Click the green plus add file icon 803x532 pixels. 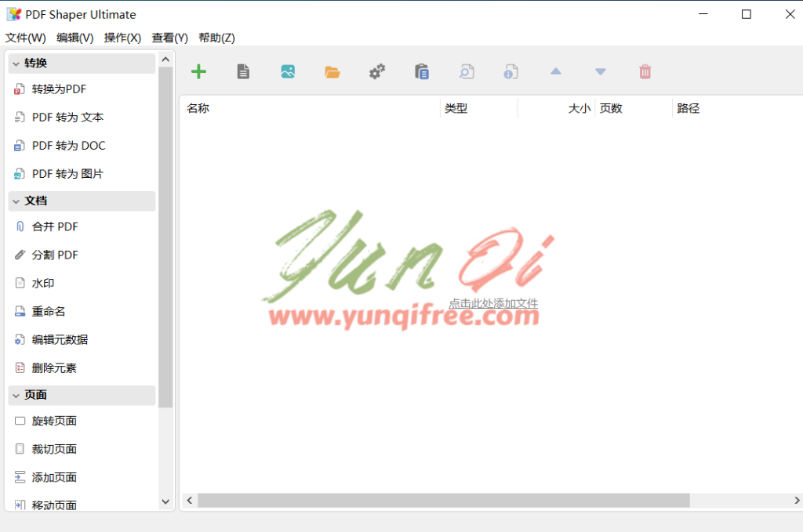point(198,71)
